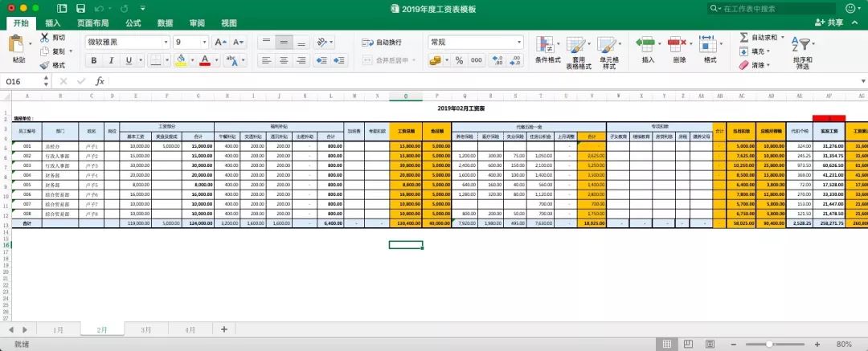
Task: Click the add new sheet plus button
Action: click(x=224, y=329)
